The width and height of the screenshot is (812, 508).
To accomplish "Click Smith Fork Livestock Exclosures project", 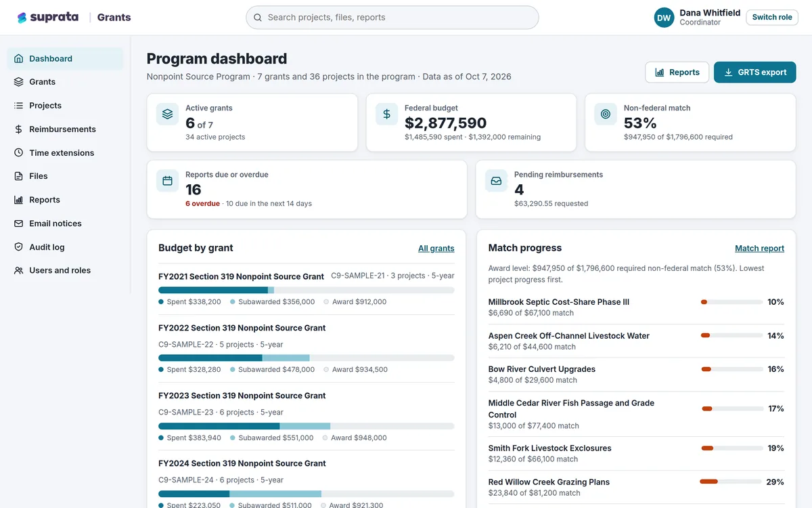I will [x=550, y=448].
